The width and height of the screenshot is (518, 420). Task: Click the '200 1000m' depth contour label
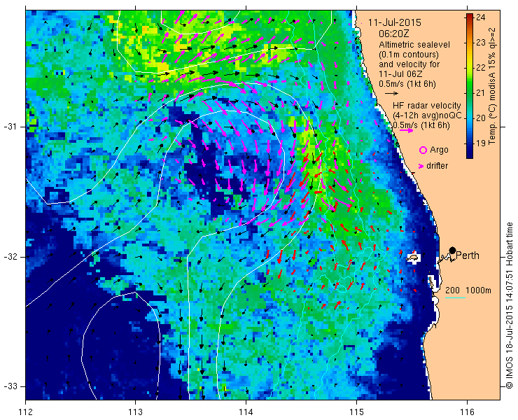[468, 290]
